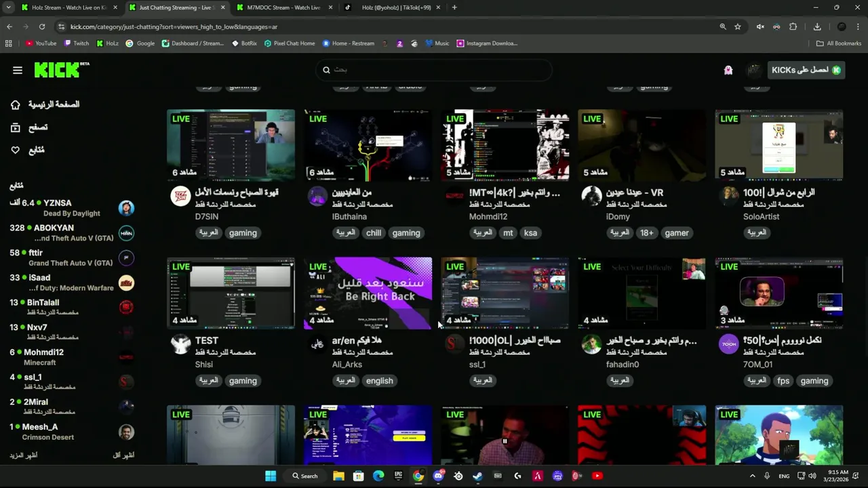Open Ali_Arks Be Right Back thumbnail
Viewport: 868px width, 488px height.
tap(368, 293)
